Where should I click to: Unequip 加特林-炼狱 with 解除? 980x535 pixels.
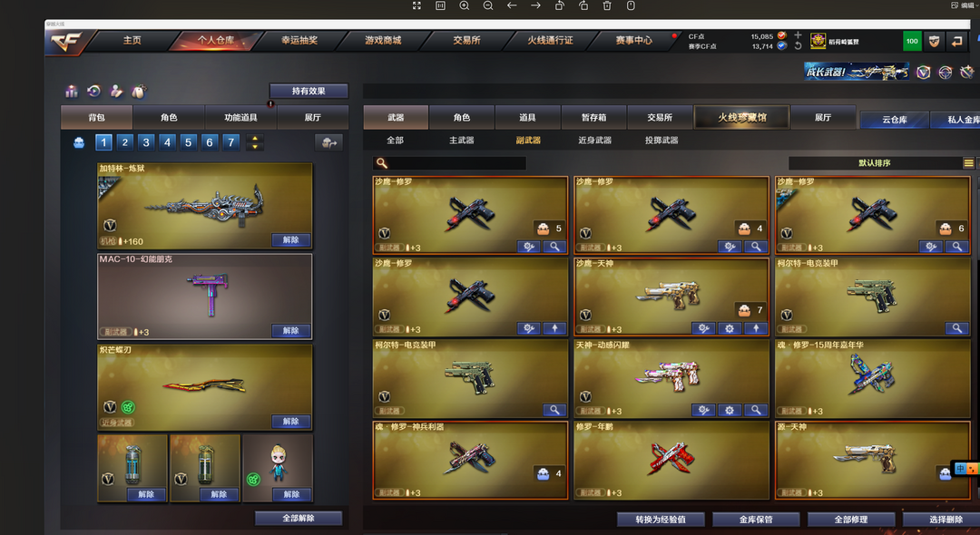[x=290, y=239]
